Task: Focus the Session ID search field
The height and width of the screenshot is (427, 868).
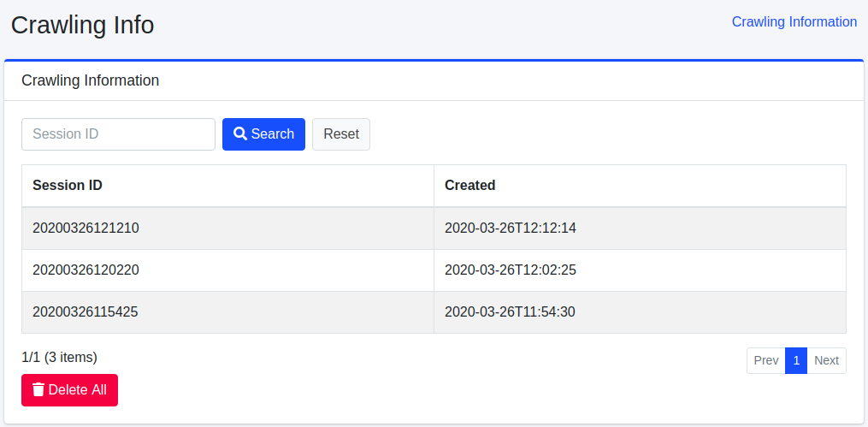Action: (118, 134)
